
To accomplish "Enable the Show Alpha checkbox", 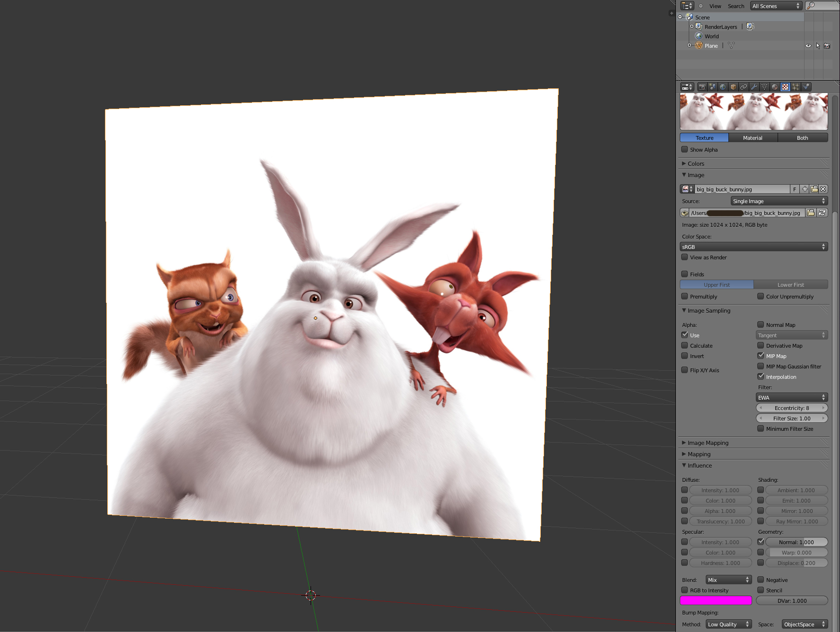I will click(x=684, y=149).
